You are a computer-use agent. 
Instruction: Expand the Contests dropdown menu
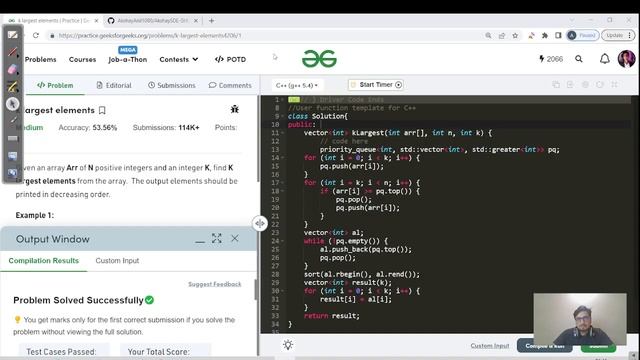(x=179, y=60)
